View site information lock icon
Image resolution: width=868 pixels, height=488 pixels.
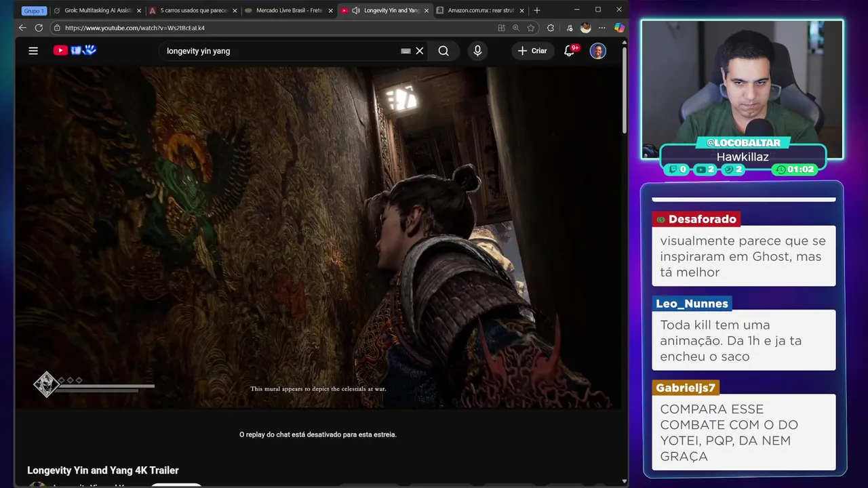(57, 28)
